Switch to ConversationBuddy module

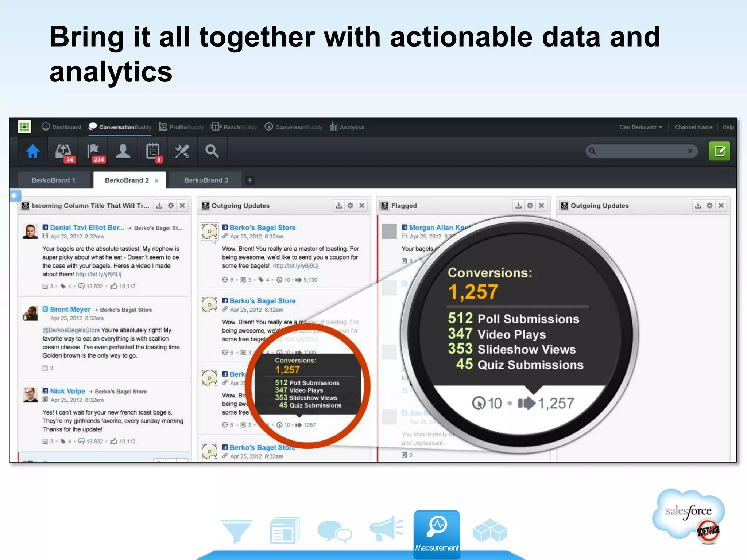pos(120,127)
